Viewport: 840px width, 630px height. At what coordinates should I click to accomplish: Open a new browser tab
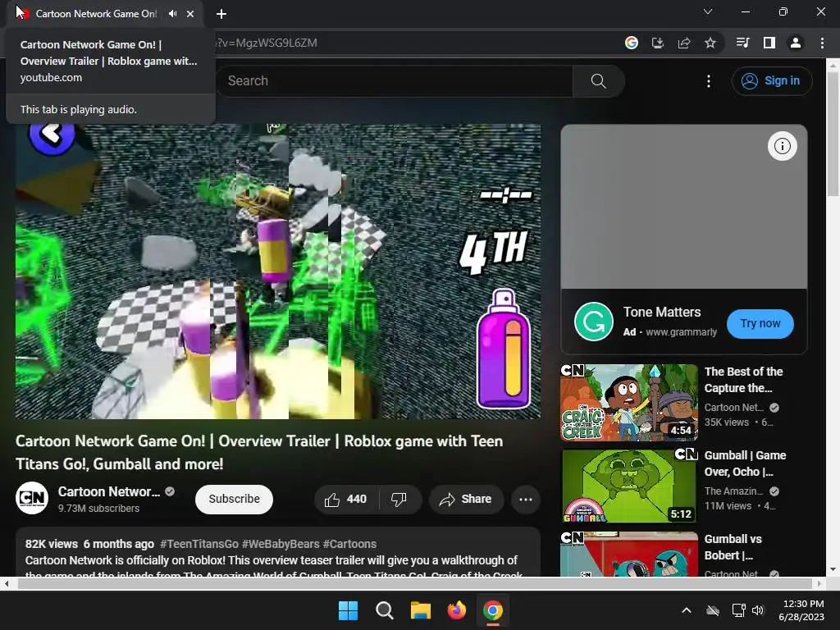221,14
